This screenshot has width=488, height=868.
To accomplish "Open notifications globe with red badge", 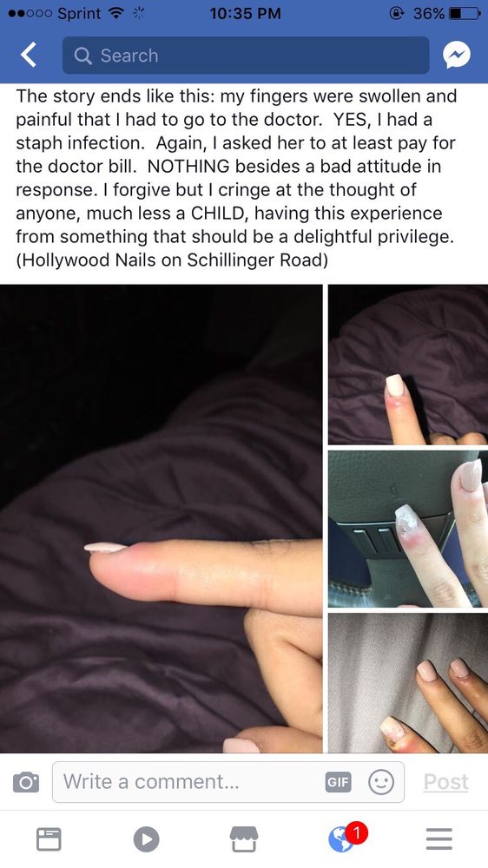I will [346, 837].
